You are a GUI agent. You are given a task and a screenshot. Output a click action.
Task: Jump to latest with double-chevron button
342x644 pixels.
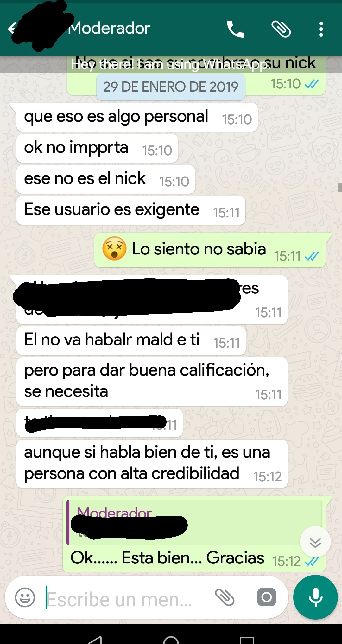coord(315,543)
